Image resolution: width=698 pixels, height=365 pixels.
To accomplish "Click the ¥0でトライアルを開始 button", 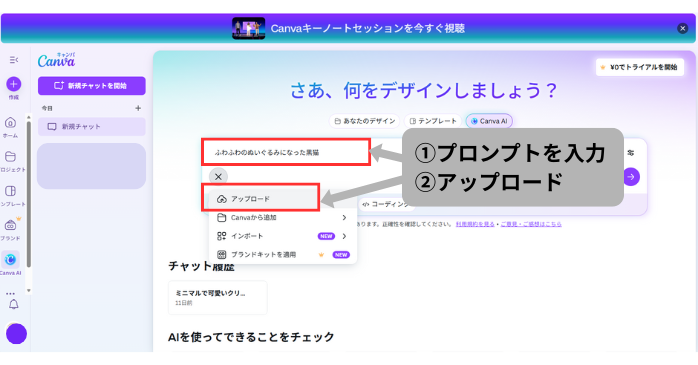I will click(640, 67).
